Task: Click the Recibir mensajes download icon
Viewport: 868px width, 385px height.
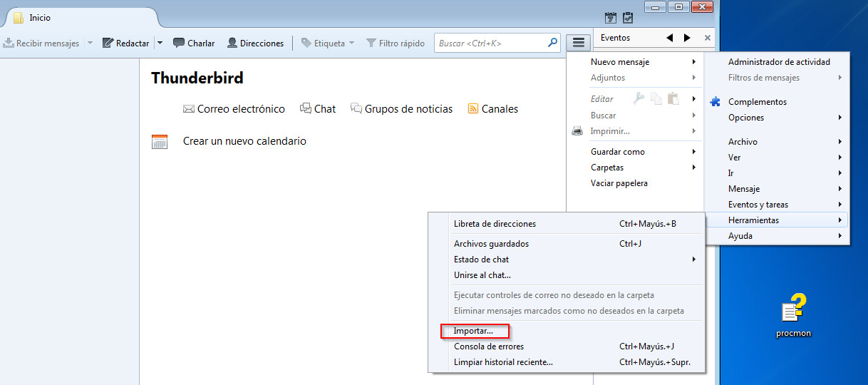Action: 9,43
